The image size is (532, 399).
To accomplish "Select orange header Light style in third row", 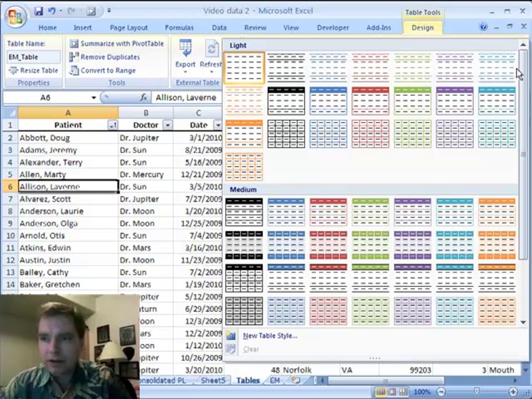I will [244, 134].
